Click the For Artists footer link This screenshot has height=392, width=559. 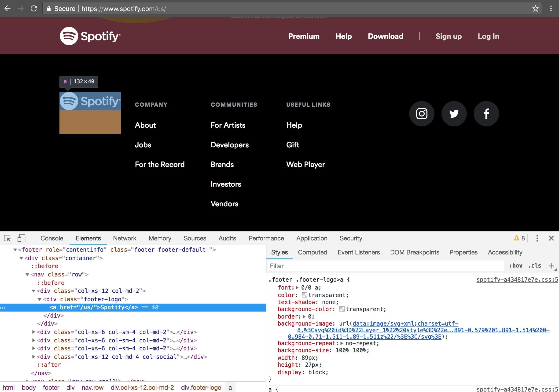click(x=228, y=125)
